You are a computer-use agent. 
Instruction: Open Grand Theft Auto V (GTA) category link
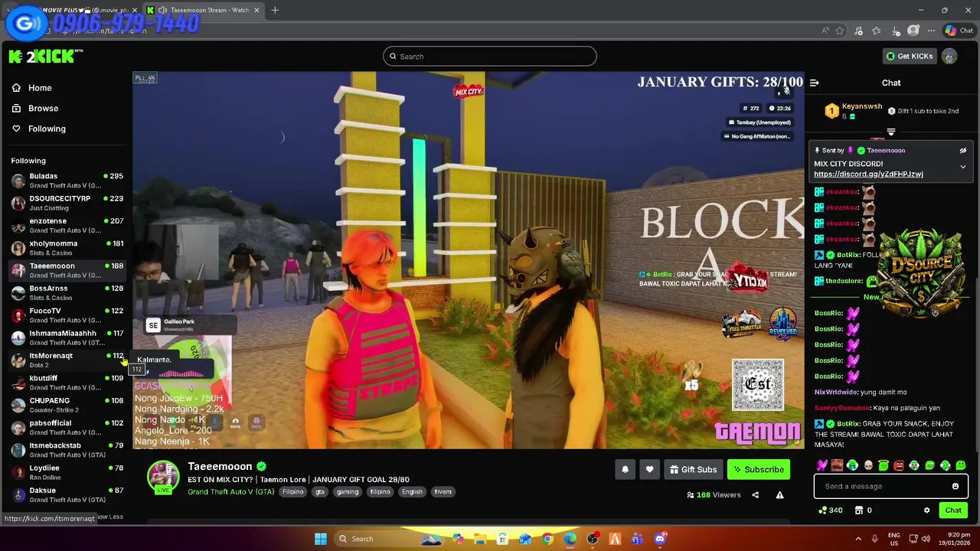coord(230,492)
